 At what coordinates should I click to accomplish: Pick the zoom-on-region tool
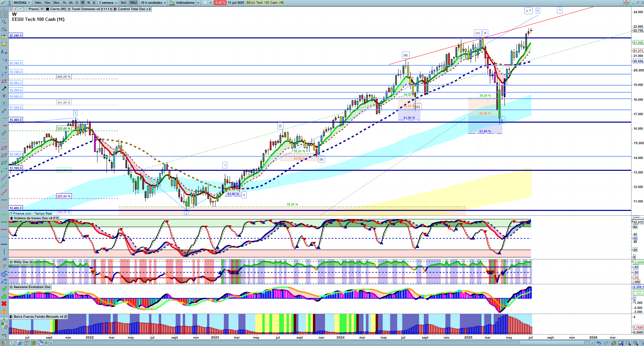(4, 29)
